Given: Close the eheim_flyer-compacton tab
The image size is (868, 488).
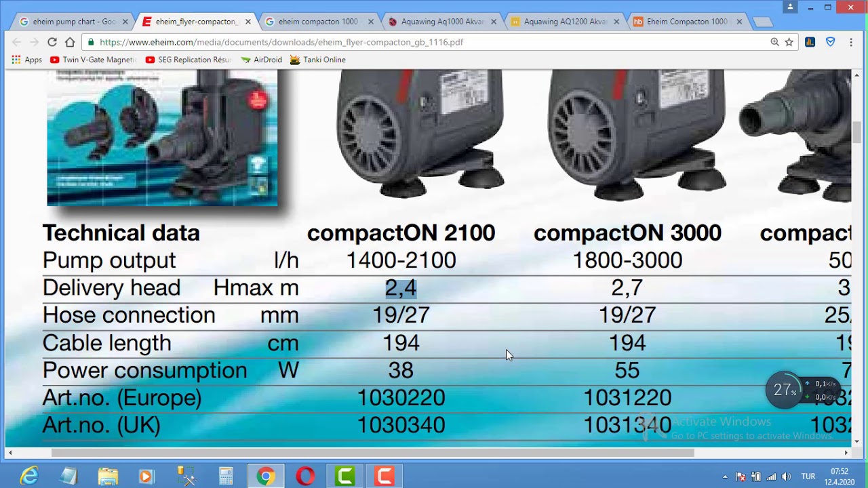Looking at the screenshot, I should point(248,22).
